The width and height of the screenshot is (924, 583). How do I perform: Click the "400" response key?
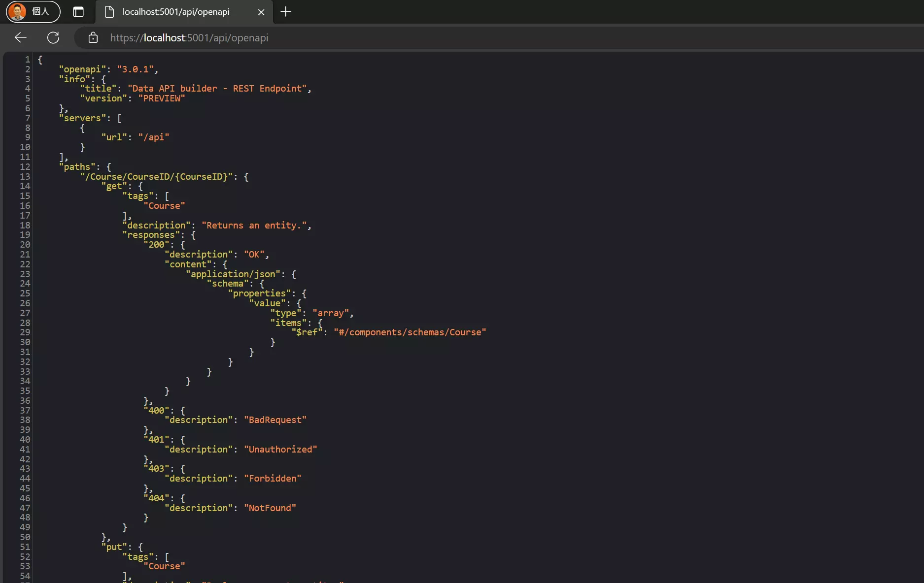click(x=156, y=411)
